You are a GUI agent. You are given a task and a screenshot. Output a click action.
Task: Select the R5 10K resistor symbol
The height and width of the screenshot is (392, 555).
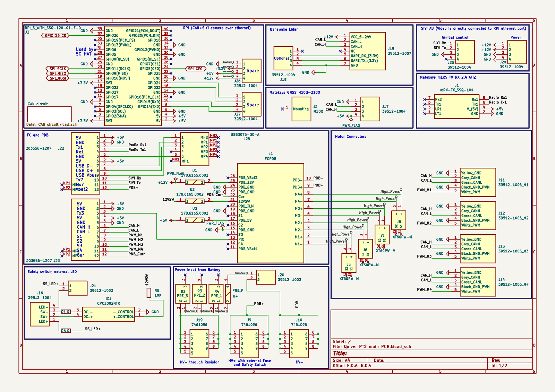click(x=149, y=293)
